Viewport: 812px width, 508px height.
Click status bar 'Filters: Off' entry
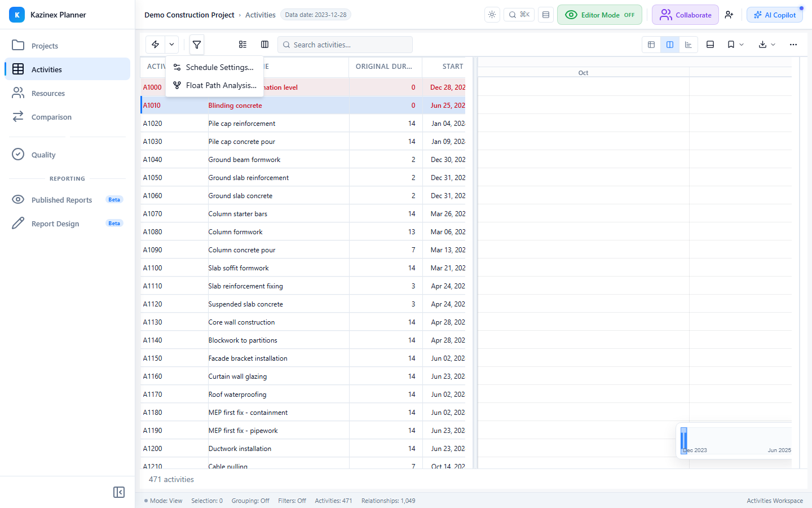point(292,501)
